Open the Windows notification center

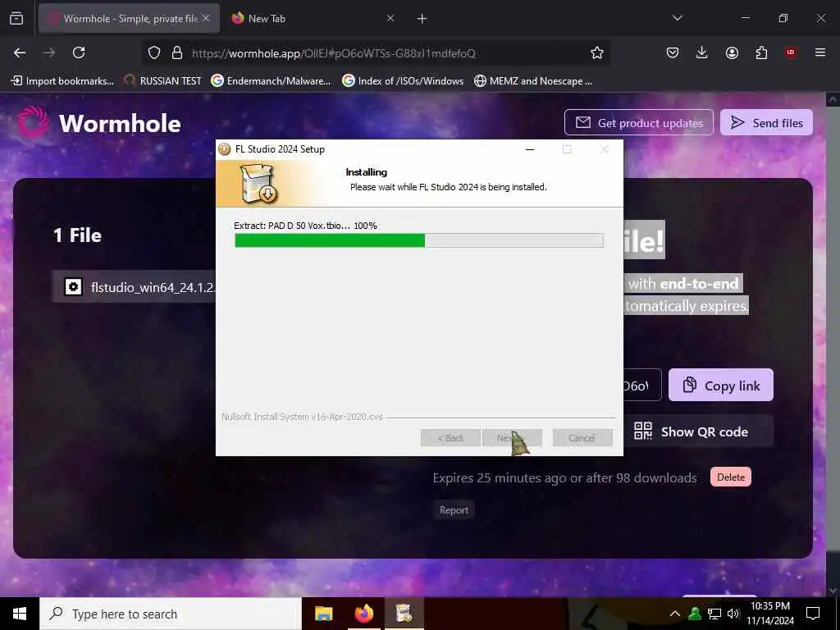(813, 614)
